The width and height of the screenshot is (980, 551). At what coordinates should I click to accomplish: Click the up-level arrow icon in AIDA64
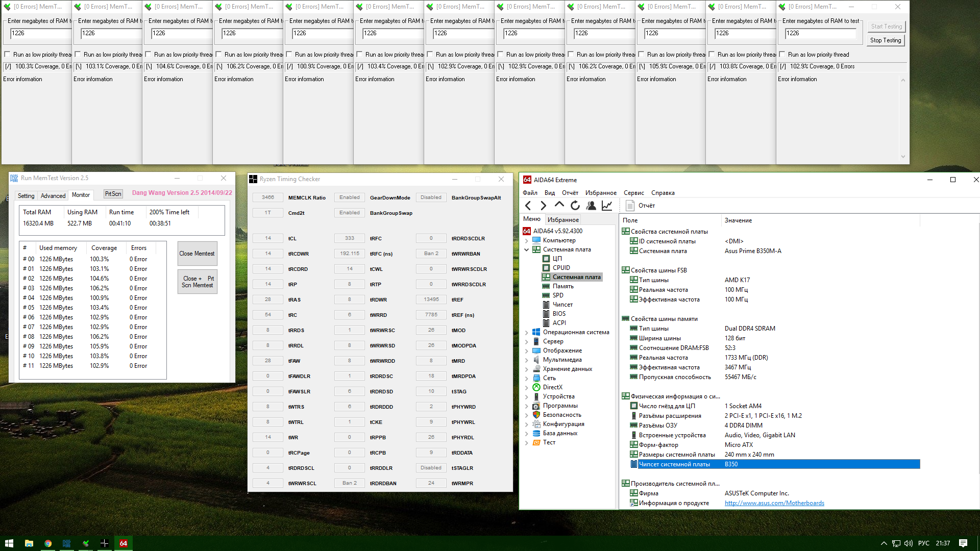[x=559, y=205]
